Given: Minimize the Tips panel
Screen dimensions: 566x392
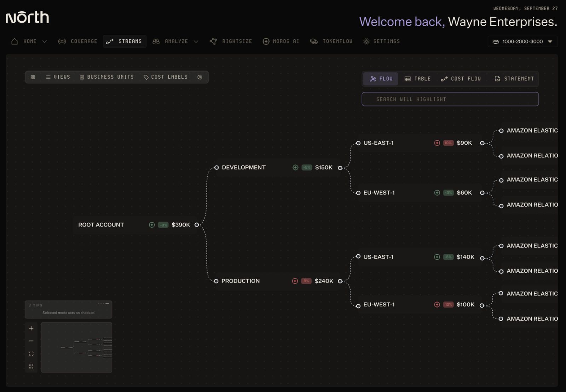Looking at the screenshot, I should click(107, 304).
